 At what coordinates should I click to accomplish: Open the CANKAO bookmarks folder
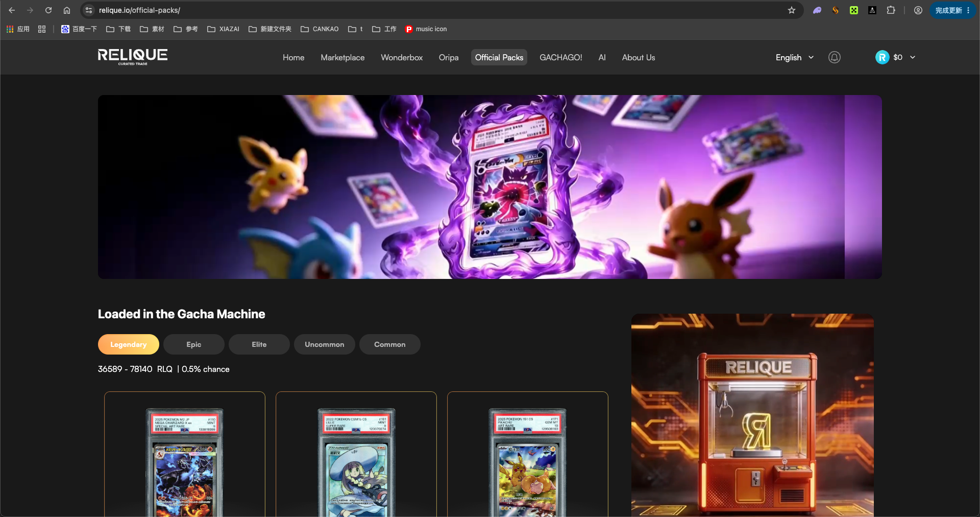coord(320,29)
